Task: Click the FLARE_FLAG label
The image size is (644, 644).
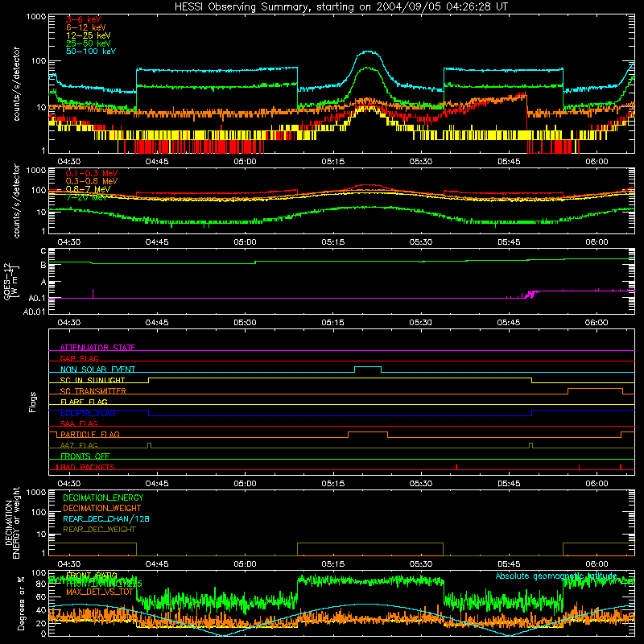Action: (84, 402)
